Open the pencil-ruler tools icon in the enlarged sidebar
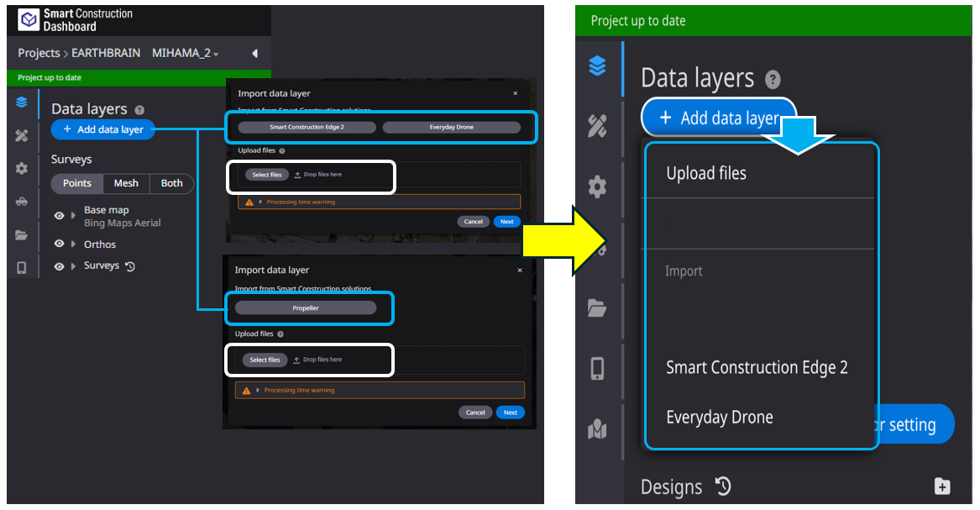The height and width of the screenshot is (510, 980). click(x=598, y=126)
